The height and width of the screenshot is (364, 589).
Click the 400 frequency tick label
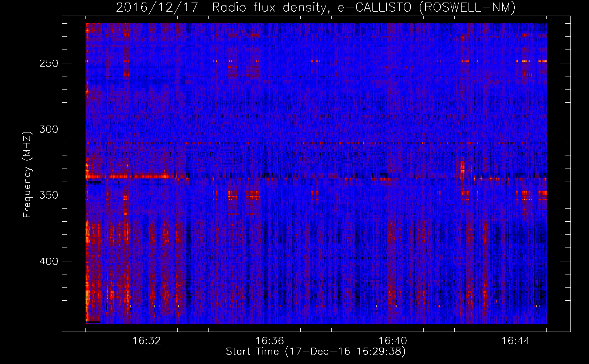48,261
